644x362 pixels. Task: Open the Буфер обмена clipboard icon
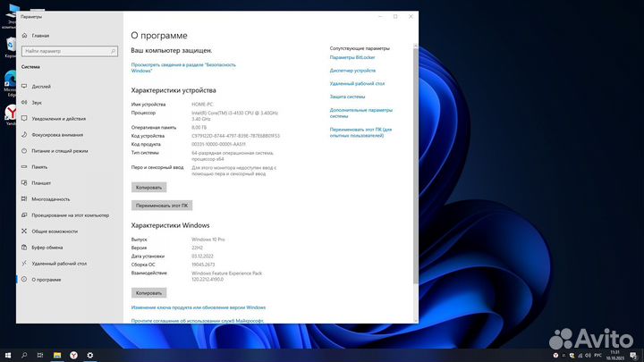[x=24, y=248]
